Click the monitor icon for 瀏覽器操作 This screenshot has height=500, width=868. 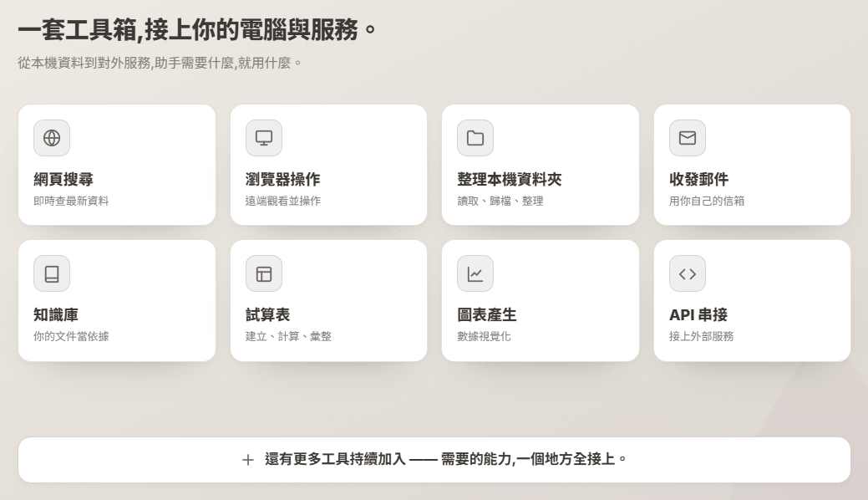click(x=263, y=138)
